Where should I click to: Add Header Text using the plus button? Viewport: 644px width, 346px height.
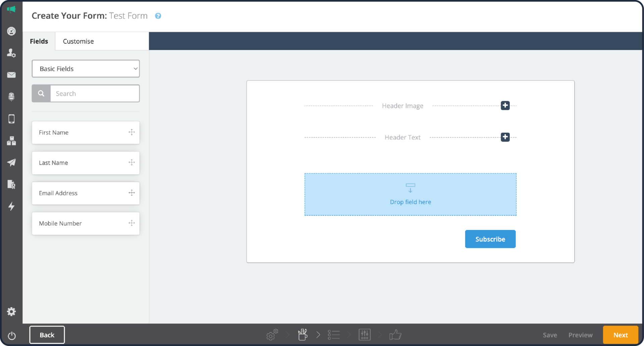pyautogui.click(x=505, y=137)
